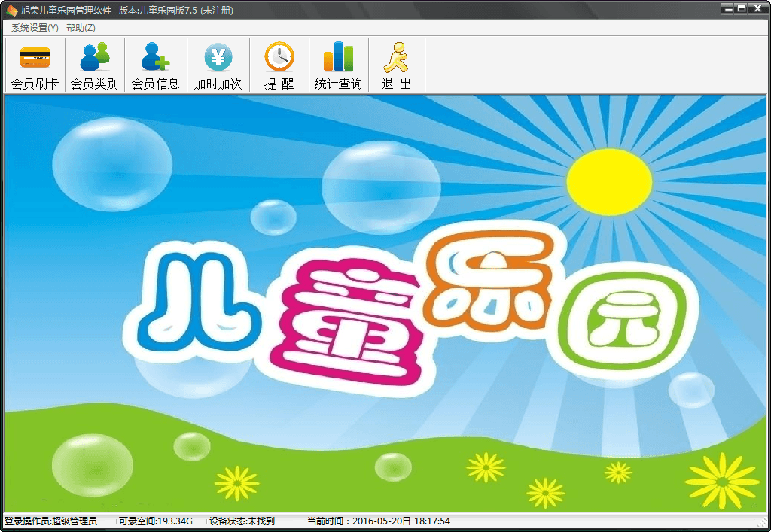Click status text 设备状态:未找到

point(242,521)
